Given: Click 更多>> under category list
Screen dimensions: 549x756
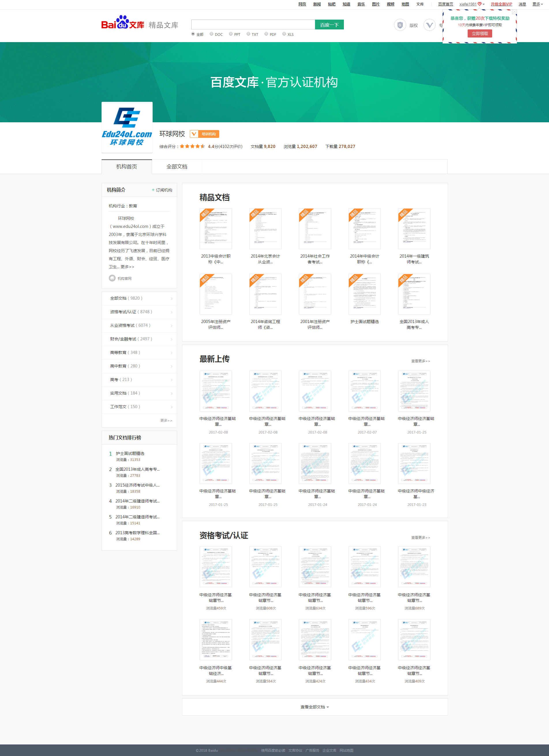Looking at the screenshot, I should point(166,420).
